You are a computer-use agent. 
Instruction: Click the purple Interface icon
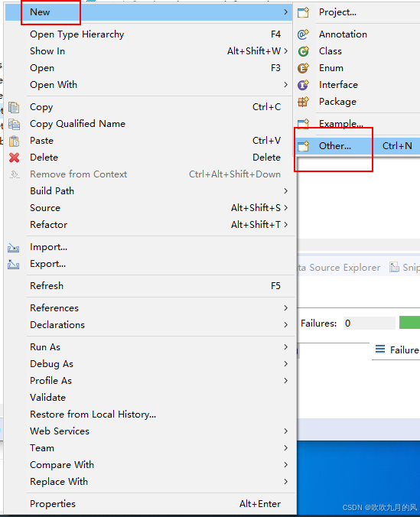(303, 85)
